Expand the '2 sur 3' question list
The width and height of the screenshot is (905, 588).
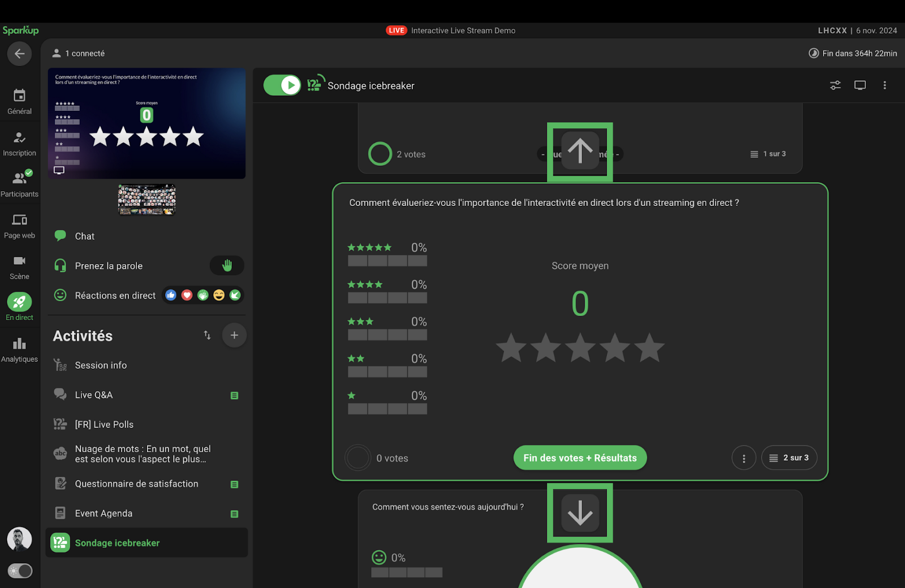click(x=789, y=458)
